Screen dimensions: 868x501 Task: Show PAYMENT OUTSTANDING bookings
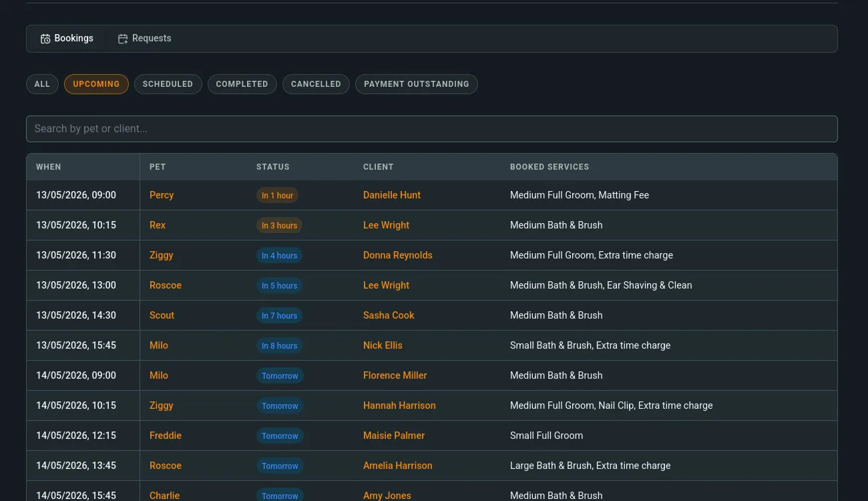pyautogui.click(x=417, y=84)
